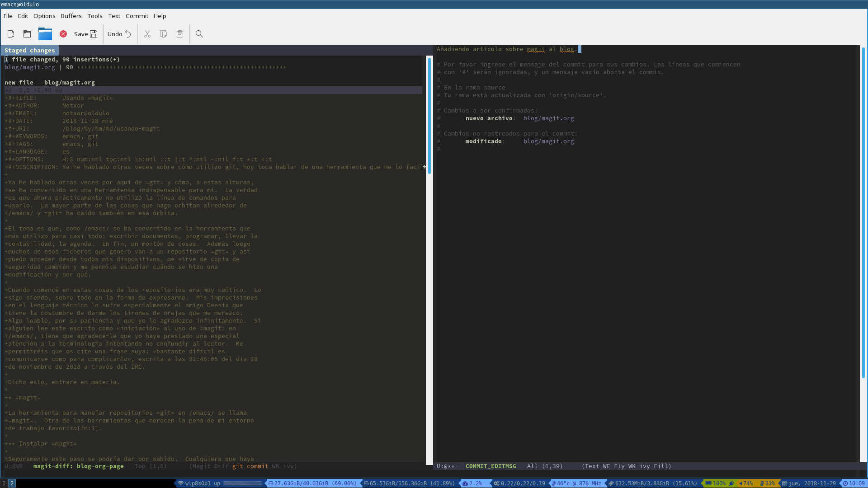Viewport: 868px width, 488px height.
Task: Click the battery 100% indicator
Action: 718,483
